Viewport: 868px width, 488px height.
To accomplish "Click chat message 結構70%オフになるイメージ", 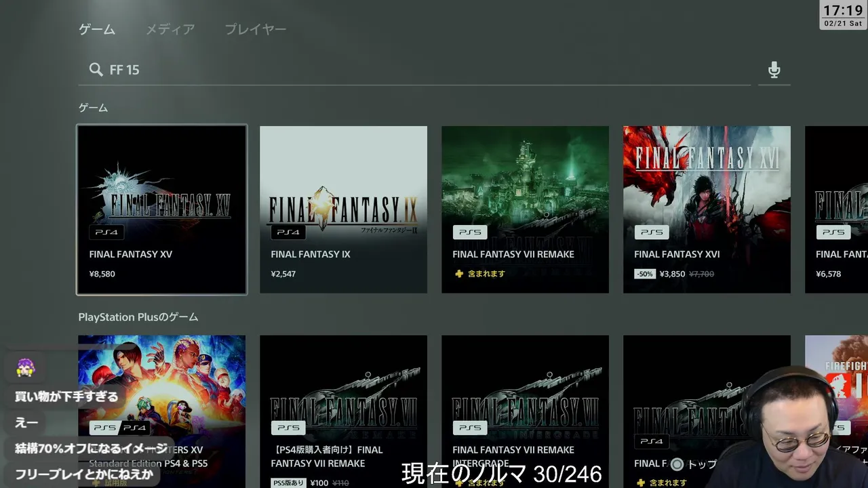I will [x=91, y=448].
